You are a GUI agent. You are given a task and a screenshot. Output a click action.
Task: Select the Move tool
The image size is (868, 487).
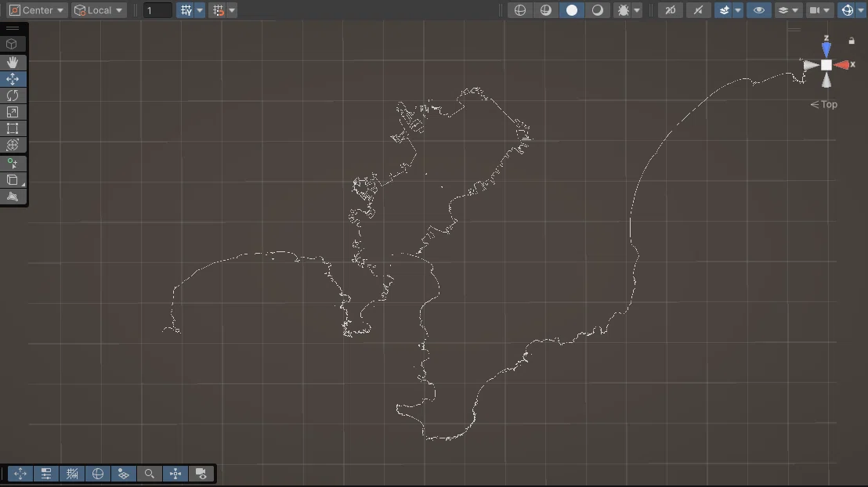coord(13,79)
